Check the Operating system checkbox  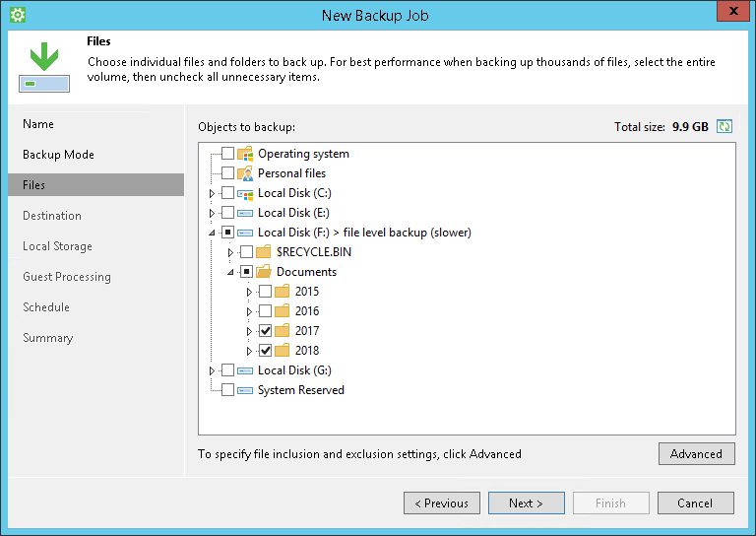(227, 154)
